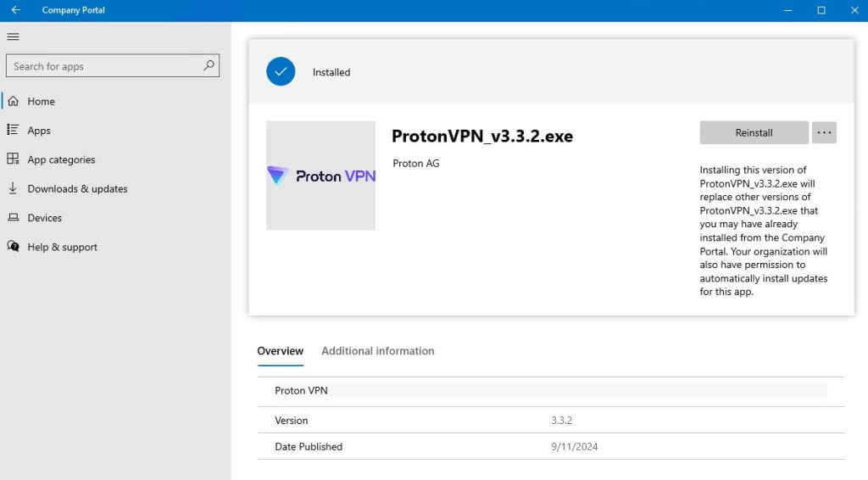Screen dimensions: 868x480
Task: Click the Proton VPN description text
Action: 301,390
